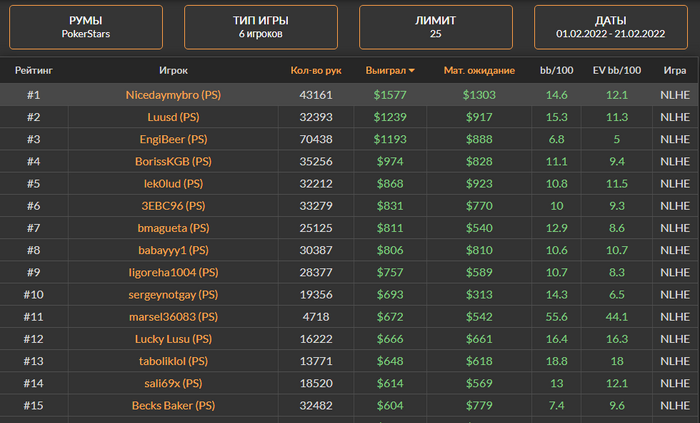Open player Nicedaymybro (PS) profile
The width and height of the screenshot is (700, 423).
[174, 95]
